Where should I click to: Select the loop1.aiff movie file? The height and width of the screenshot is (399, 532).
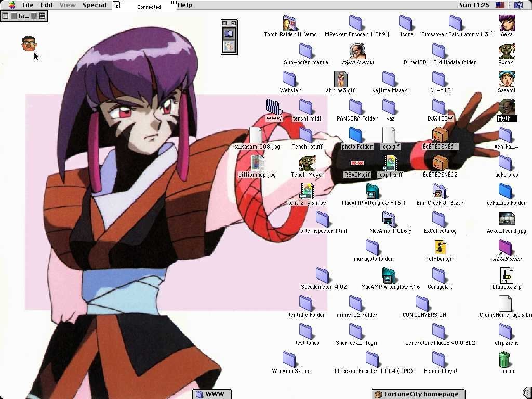390,163
